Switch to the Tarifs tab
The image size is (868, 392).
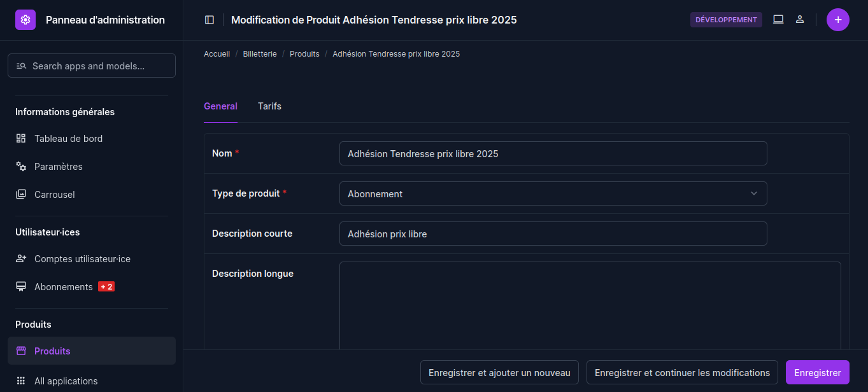[x=269, y=106]
